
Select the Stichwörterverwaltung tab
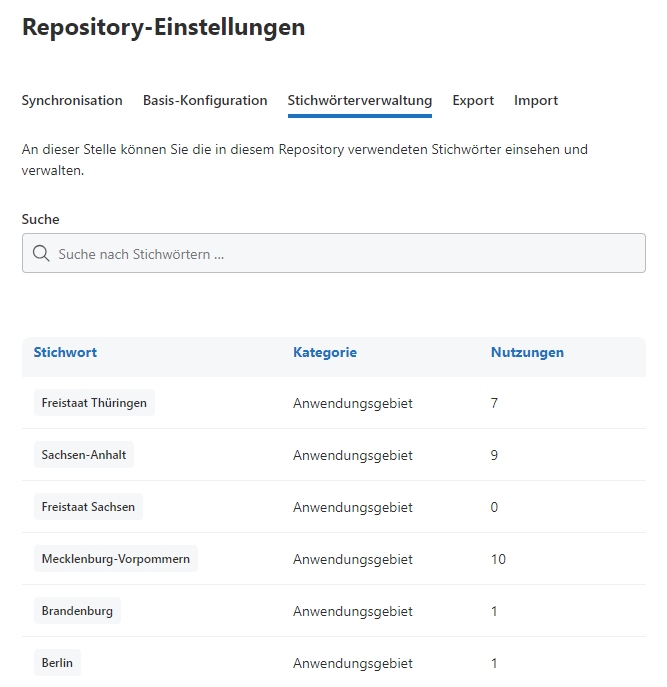click(x=359, y=101)
